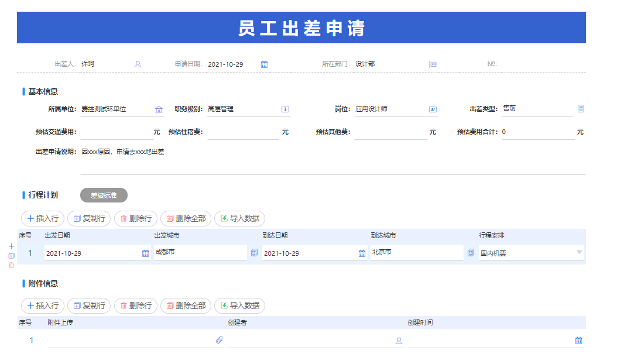Click the 出发日期 column header
631x364 pixels.
pyautogui.click(x=57, y=235)
